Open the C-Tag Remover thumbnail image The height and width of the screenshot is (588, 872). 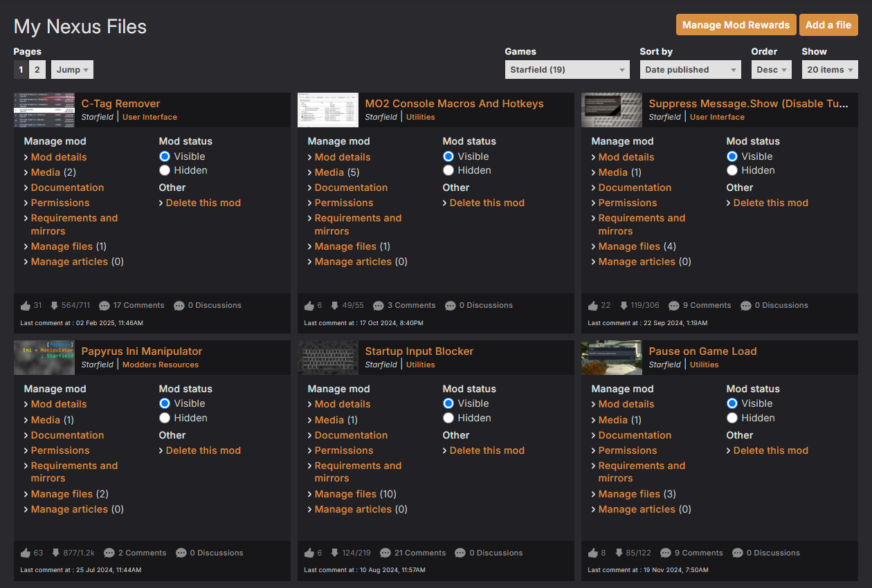[x=44, y=110]
